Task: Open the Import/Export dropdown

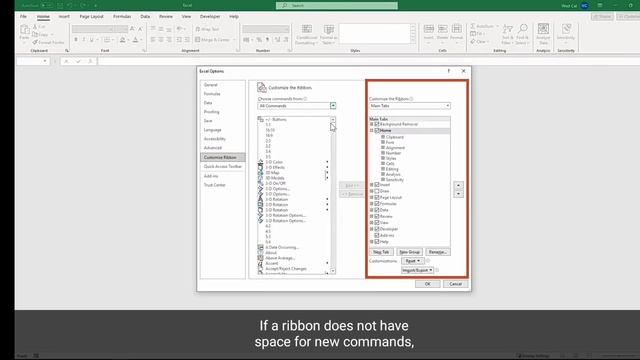Action: 417,270
